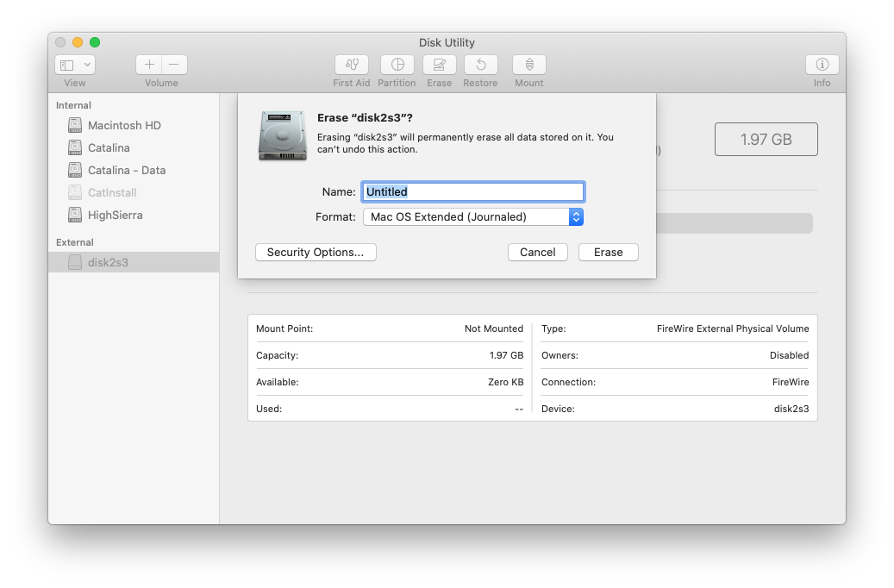This screenshot has height=588, width=894.
Task: Click the 1.97 GB size box
Action: tap(766, 139)
